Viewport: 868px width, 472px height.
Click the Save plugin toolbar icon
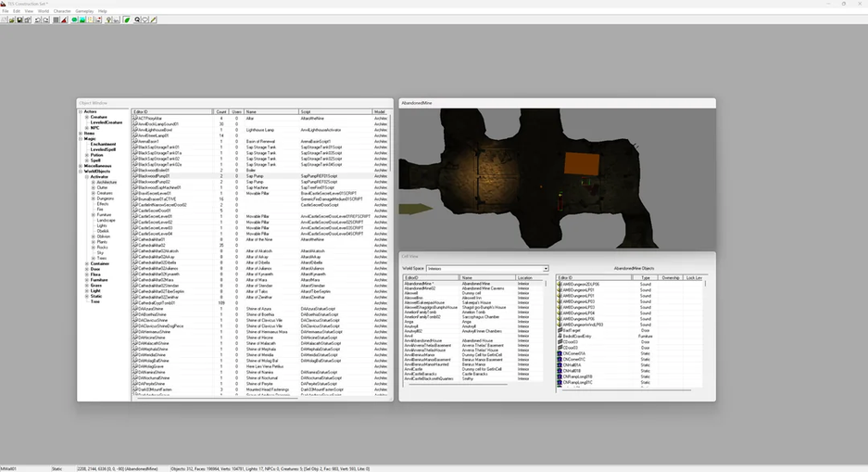(x=19, y=20)
